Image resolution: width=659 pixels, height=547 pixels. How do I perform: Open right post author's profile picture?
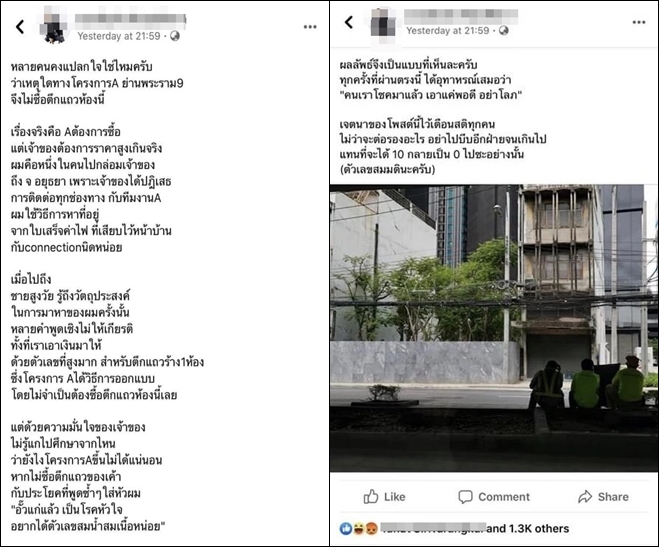[383, 23]
